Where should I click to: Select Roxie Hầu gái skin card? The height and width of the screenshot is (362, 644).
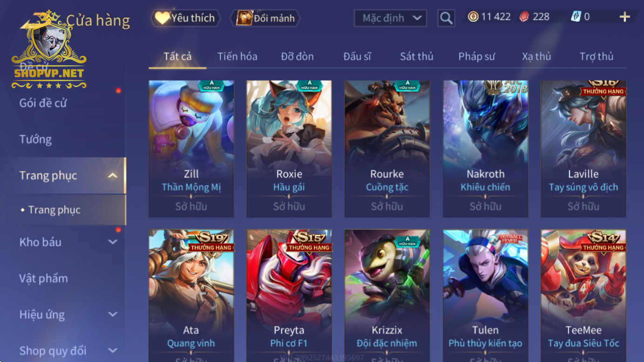point(289,149)
